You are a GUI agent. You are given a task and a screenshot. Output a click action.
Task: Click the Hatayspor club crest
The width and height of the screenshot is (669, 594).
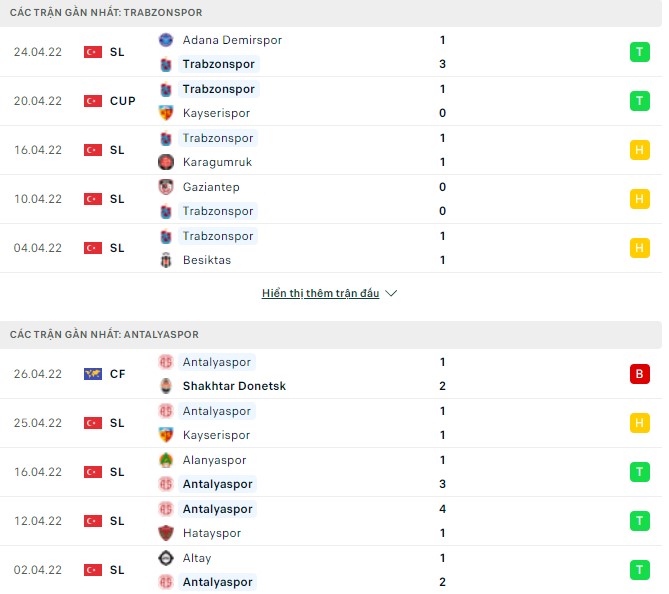(x=166, y=533)
